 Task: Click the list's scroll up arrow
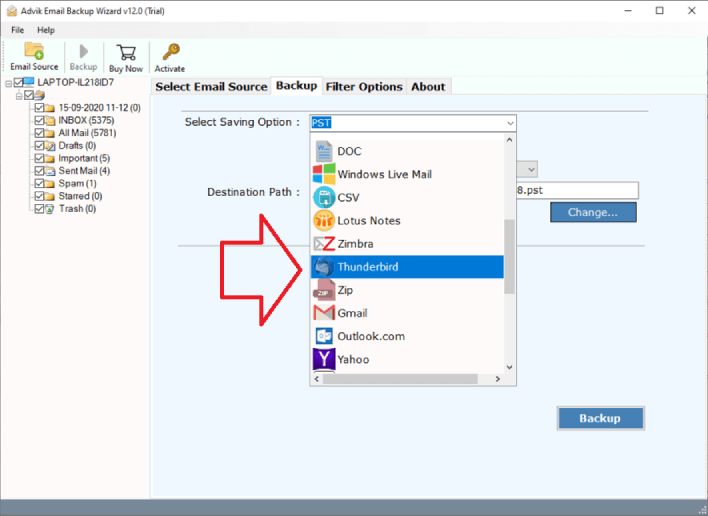[x=509, y=140]
